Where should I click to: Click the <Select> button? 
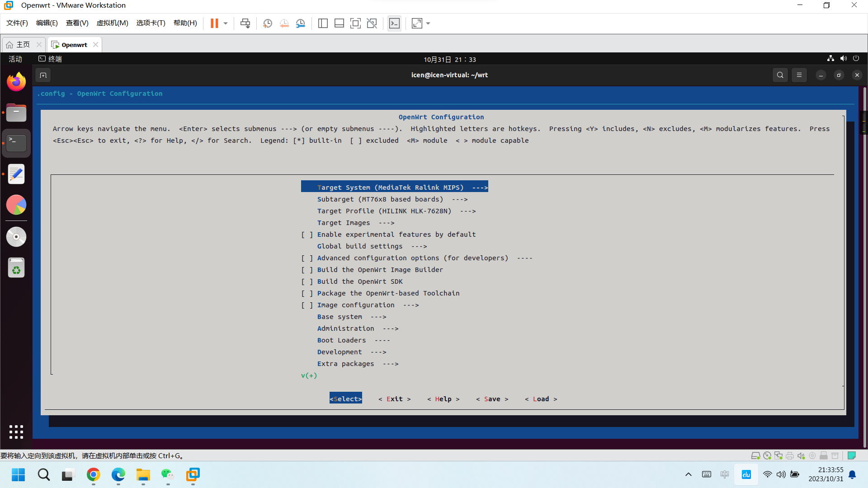(x=346, y=399)
